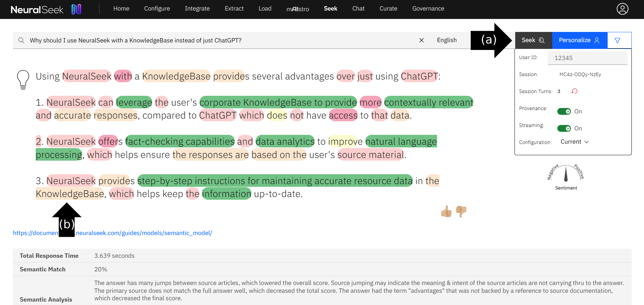Image resolution: width=644 pixels, height=305 pixels.
Task: Expand the Configuration Current dropdown
Action: point(574,142)
